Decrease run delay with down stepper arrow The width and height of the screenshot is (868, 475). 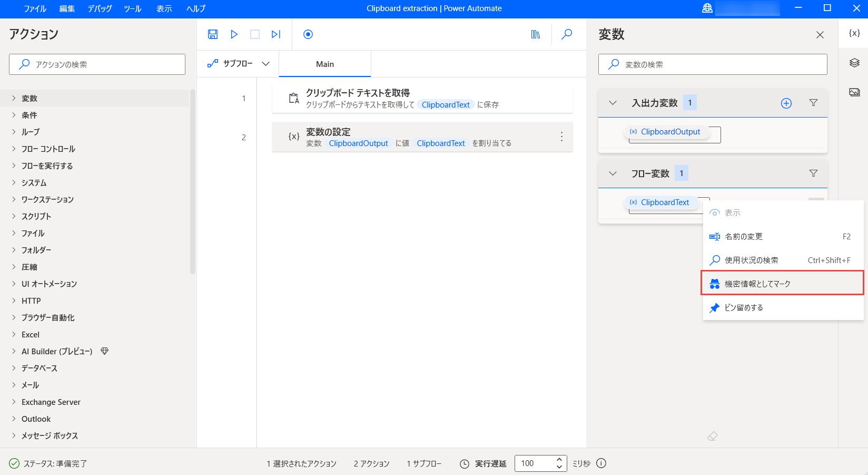coord(559,467)
